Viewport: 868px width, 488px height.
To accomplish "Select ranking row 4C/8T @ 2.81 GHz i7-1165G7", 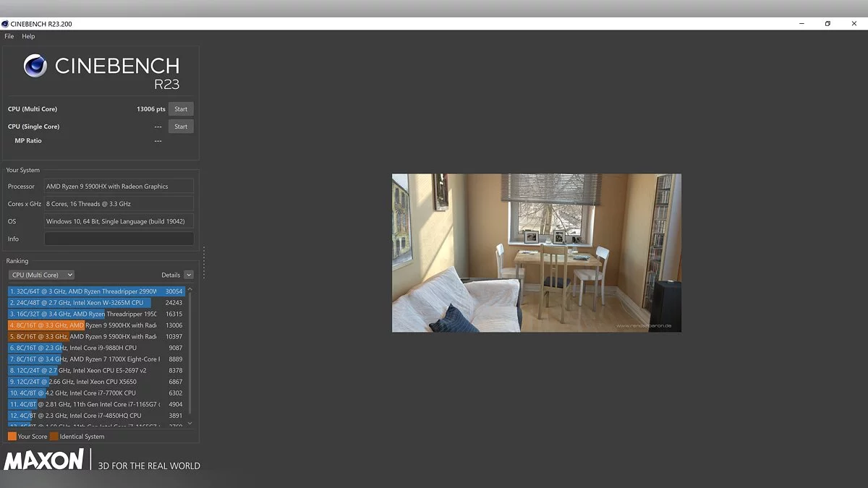I will click(96, 404).
